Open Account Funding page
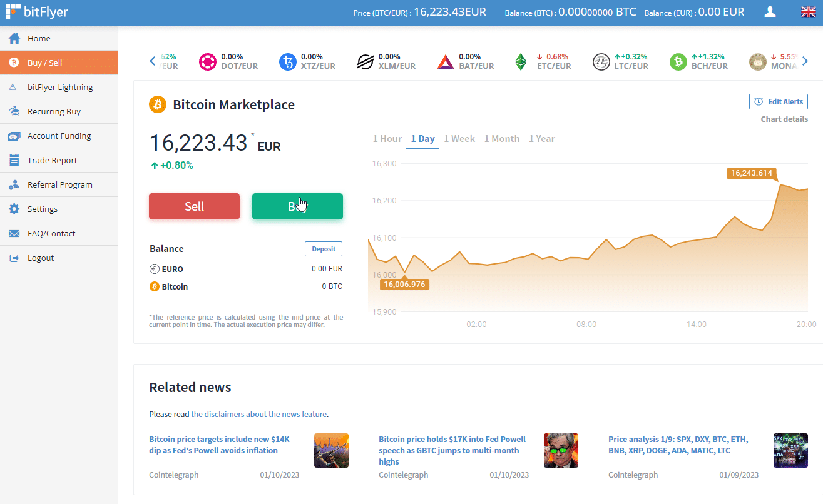823x504 pixels. [x=59, y=136]
